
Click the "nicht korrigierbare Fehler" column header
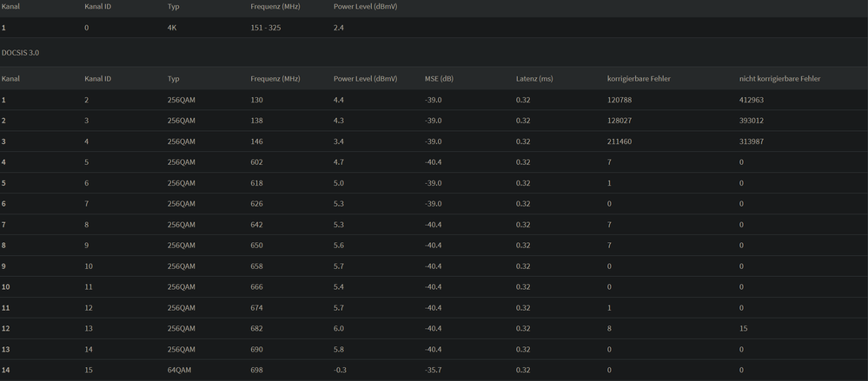point(779,79)
